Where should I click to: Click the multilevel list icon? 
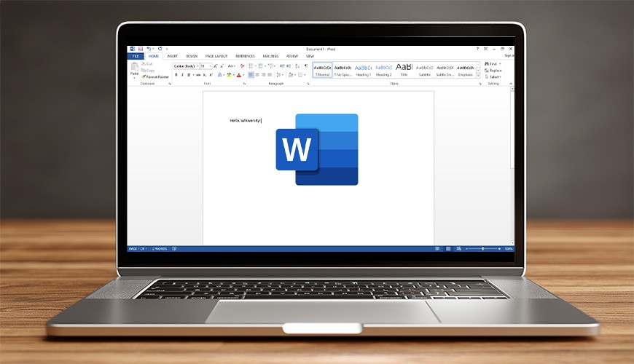point(270,66)
